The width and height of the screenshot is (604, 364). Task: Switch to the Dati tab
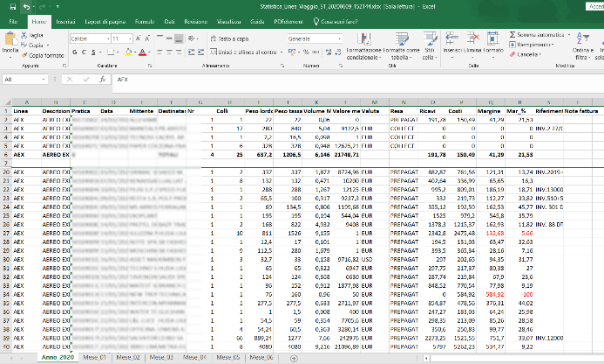coord(169,22)
